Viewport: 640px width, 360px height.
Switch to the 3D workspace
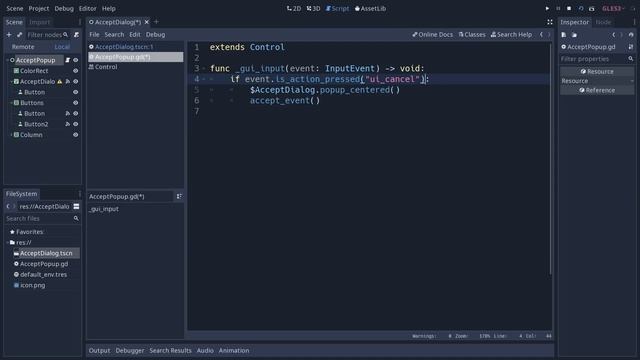[313, 9]
